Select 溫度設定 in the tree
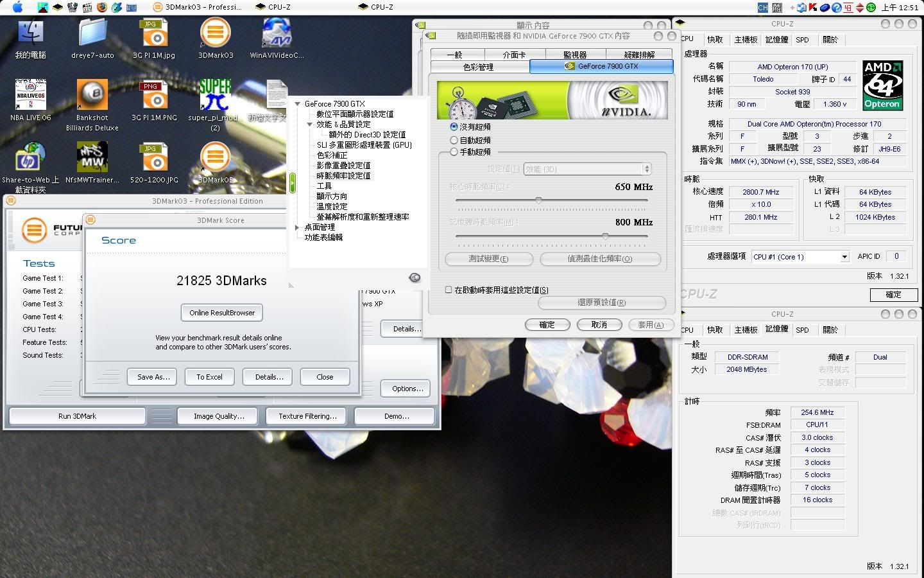The width and height of the screenshot is (924, 578). point(332,207)
